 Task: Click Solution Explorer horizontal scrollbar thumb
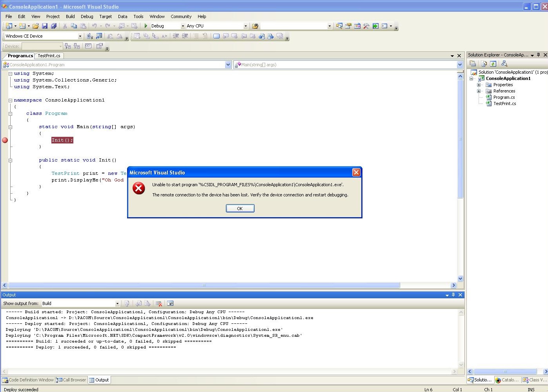click(505, 371)
